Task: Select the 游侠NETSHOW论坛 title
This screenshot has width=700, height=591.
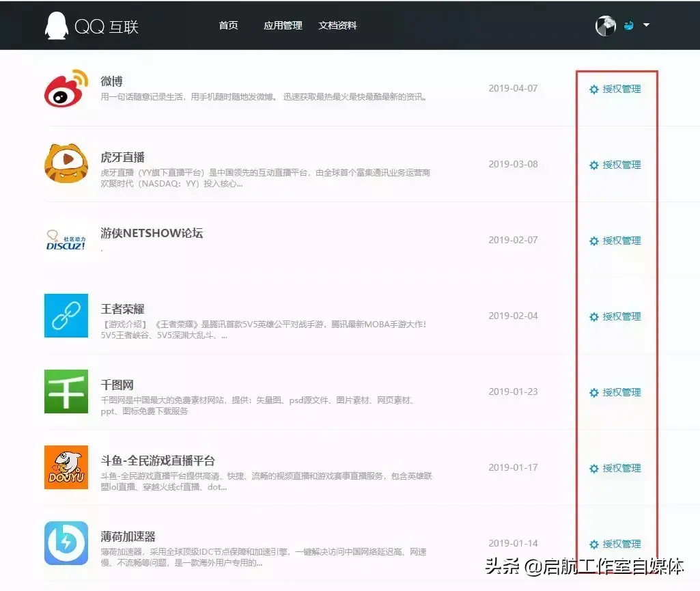Action: 152,233
